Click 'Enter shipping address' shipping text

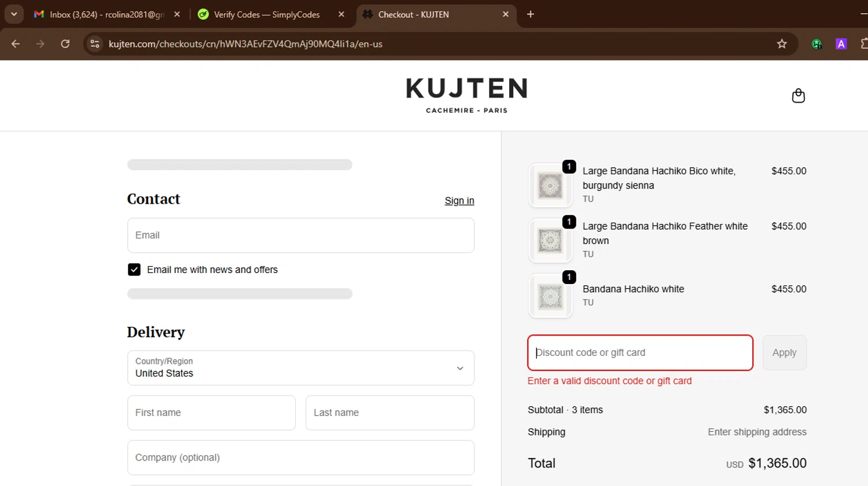point(757,432)
